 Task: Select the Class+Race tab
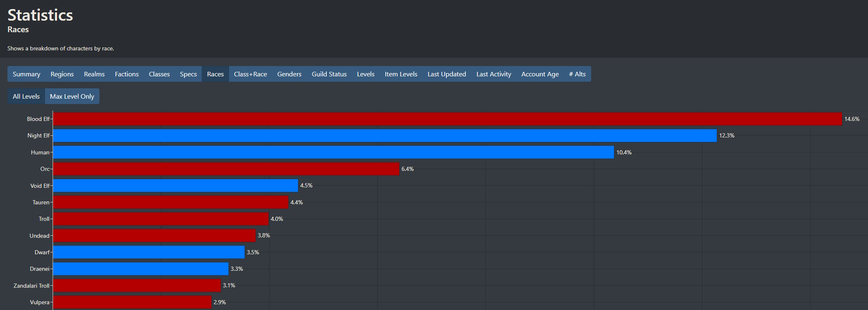250,74
